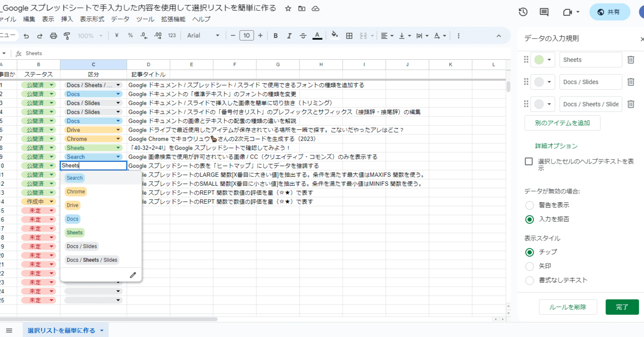Open the Sheets item color picker
The image size is (644, 337).
(543, 59)
